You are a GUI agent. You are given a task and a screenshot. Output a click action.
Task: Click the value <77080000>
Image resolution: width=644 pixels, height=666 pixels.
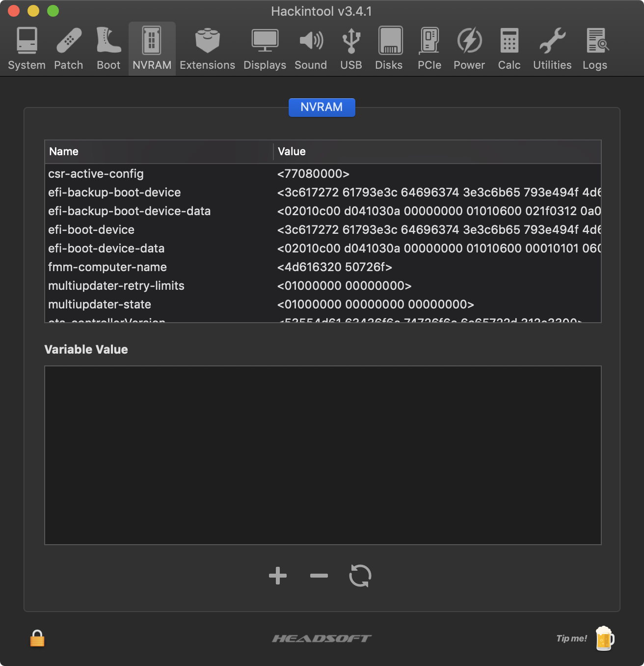pyautogui.click(x=313, y=174)
